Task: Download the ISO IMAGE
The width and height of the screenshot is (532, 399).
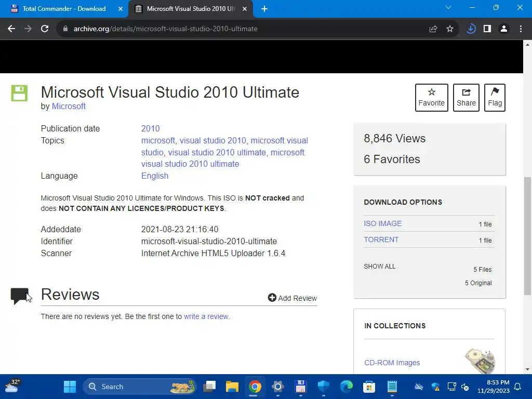Action: [x=383, y=223]
